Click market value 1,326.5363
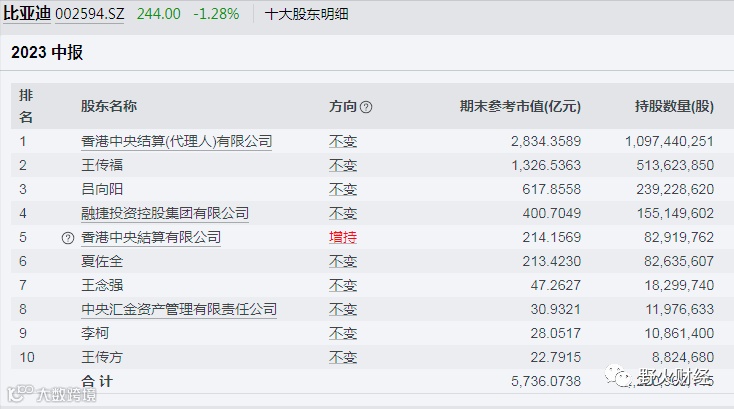This screenshot has height=409, width=734. (x=546, y=165)
